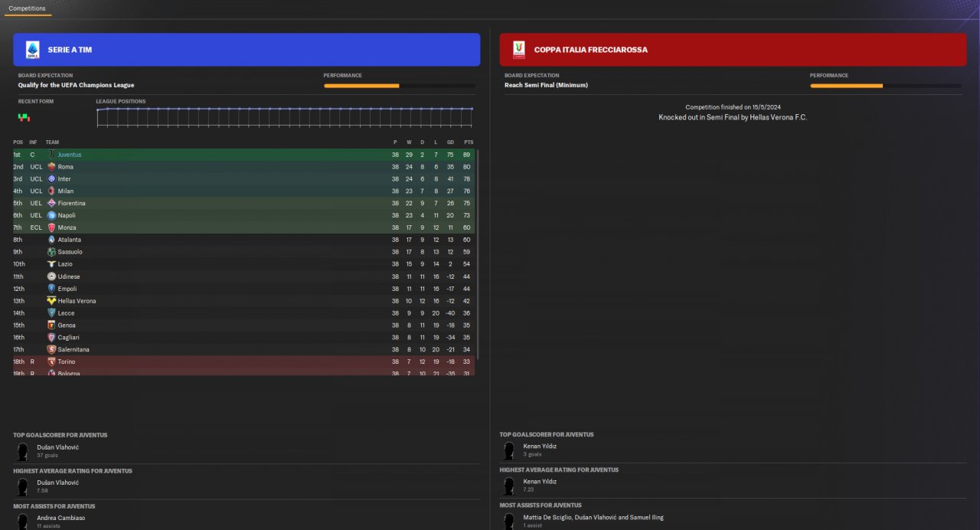Click Juventus points value 89
This screenshot has width=980, height=530.
(x=466, y=155)
